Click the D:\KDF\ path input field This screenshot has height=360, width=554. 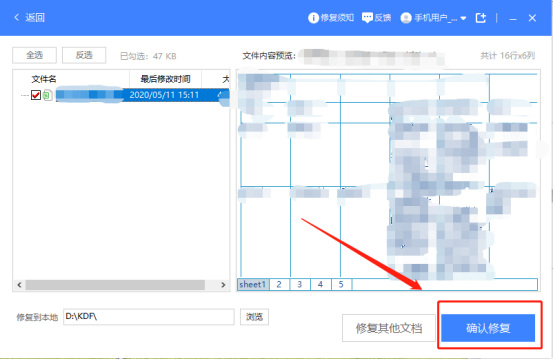pos(149,317)
